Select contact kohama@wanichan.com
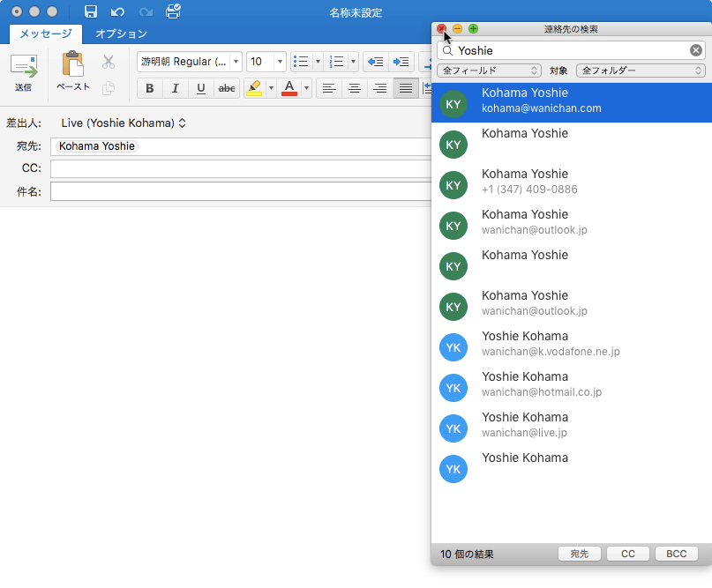 (571, 102)
